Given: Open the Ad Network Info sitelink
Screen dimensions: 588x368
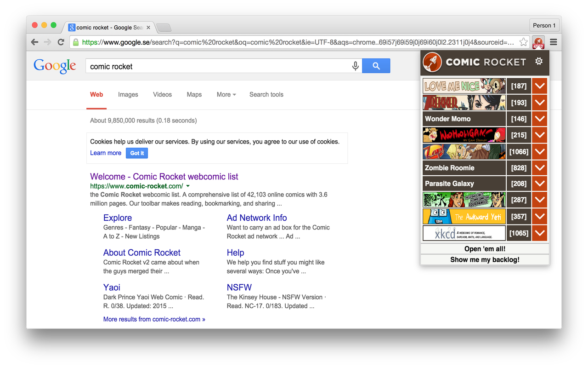Looking at the screenshot, I should point(257,218).
